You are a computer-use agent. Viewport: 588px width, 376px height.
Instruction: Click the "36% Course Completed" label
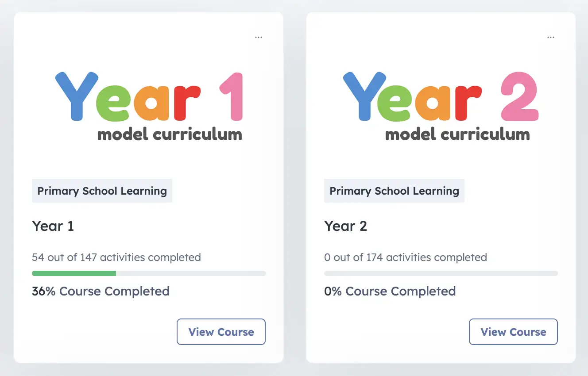tap(101, 292)
